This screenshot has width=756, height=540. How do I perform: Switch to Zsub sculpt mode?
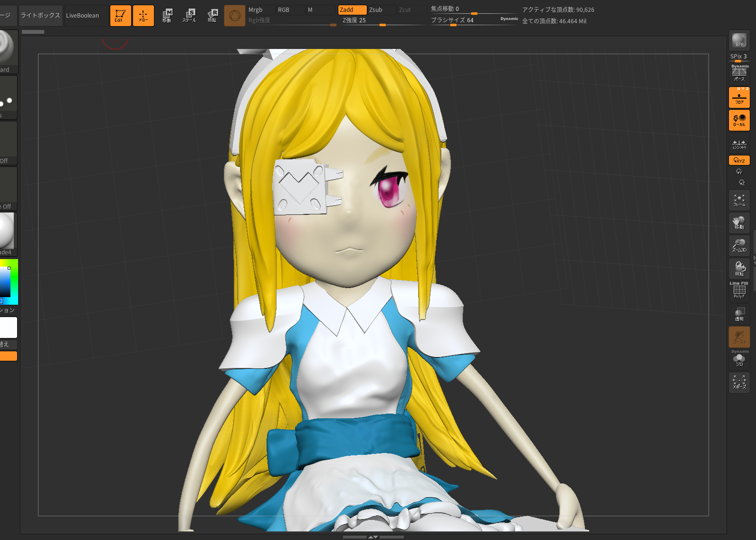(382, 10)
